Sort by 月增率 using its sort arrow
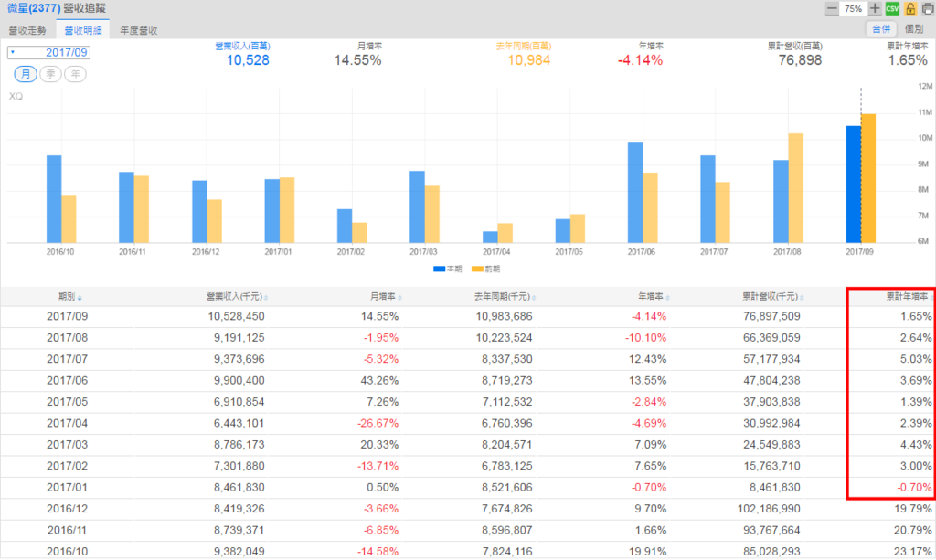This screenshot has width=936, height=560. [400, 298]
